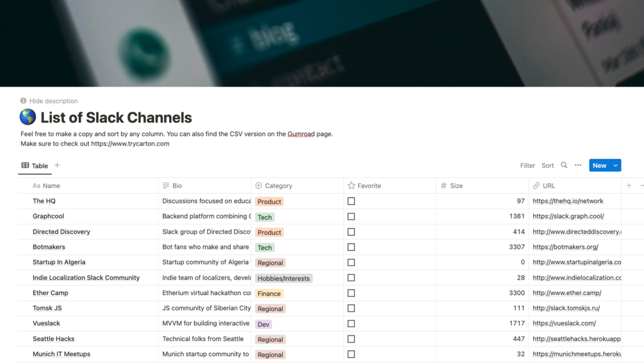644x363 pixels.
Task: Open the search magnifier in the table toolbar
Action: click(x=564, y=165)
